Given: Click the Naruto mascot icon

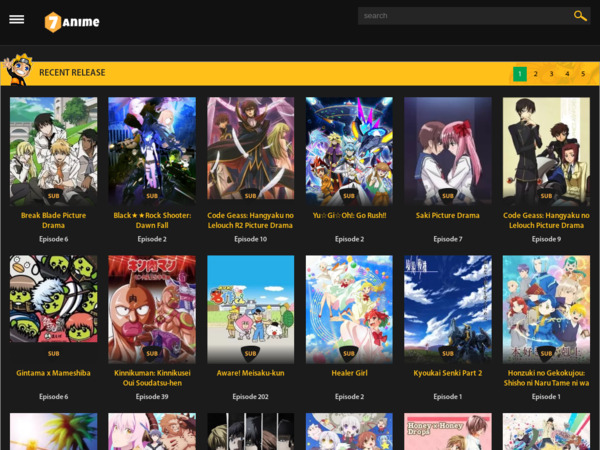Looking at the screenshot, I should (17, 70).
